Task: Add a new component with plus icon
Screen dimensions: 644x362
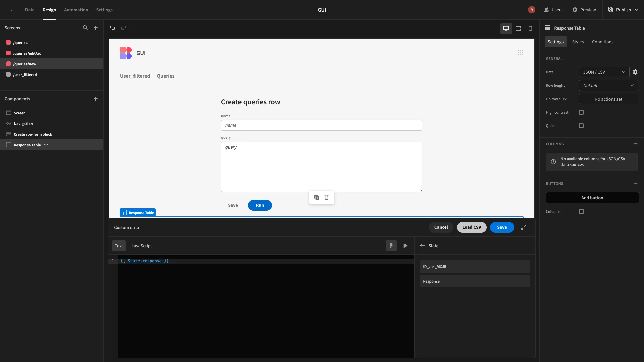Action: [x=96, y=99]
